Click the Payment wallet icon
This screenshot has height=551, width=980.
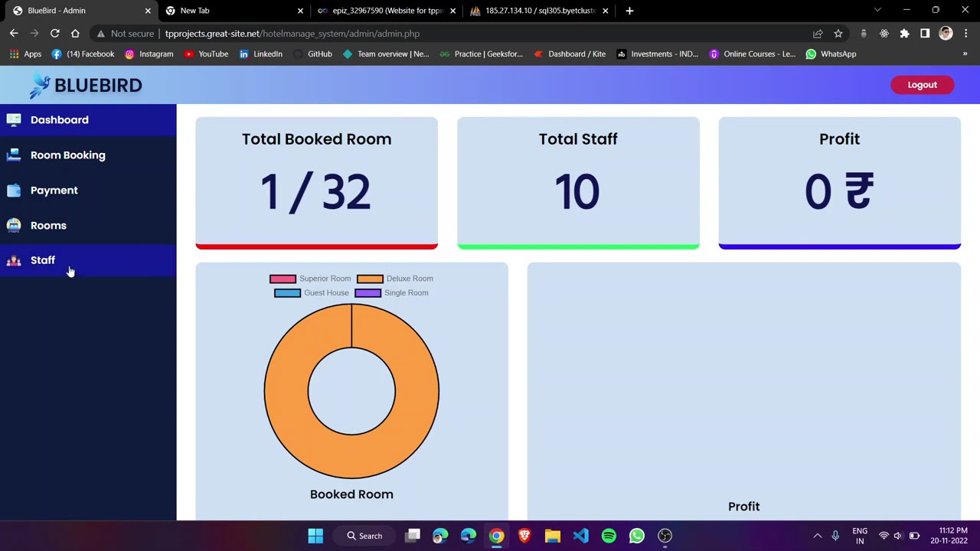coord(14,190)
